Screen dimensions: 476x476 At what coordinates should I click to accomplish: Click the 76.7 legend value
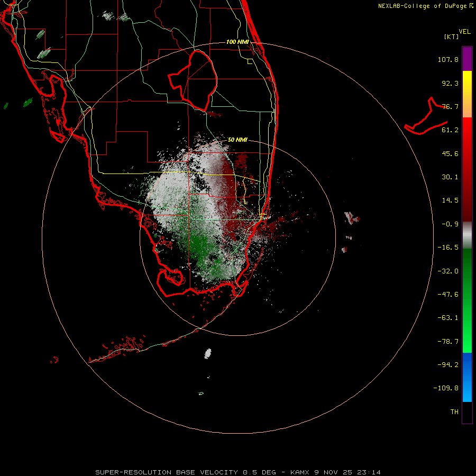pos(450,106)
